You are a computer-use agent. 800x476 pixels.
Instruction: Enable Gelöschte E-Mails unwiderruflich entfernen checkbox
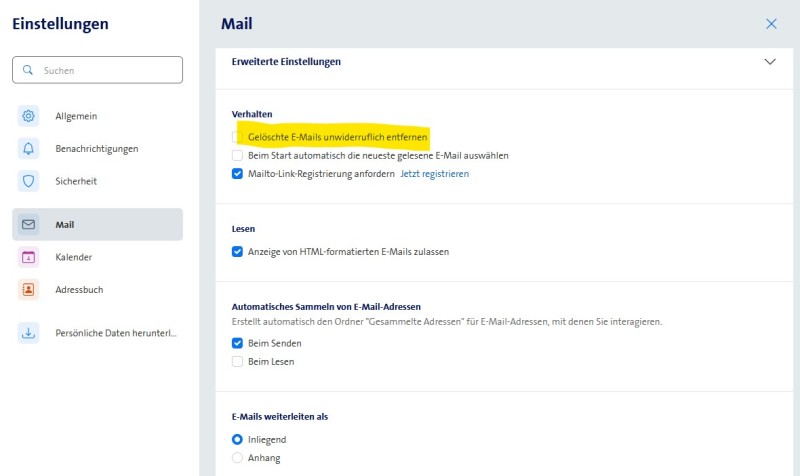pyautogui.click(x=237, y=137)
